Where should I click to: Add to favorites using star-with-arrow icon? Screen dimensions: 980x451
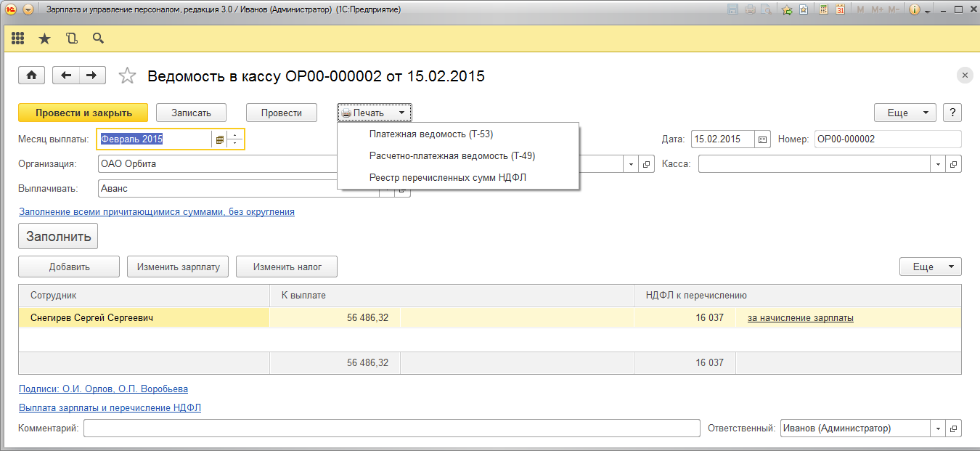click(x=787, y=9)
